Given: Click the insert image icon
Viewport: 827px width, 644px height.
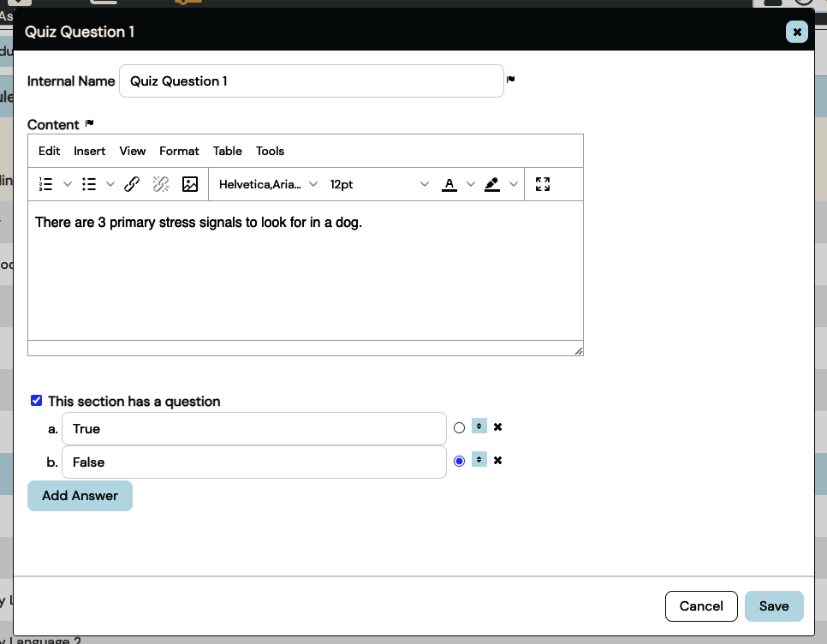Looking at the screenshot, I should (x=190, y=184).
